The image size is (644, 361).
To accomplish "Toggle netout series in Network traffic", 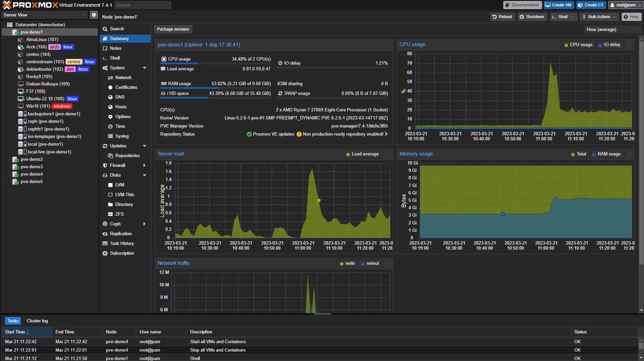I will click(370, 263).
